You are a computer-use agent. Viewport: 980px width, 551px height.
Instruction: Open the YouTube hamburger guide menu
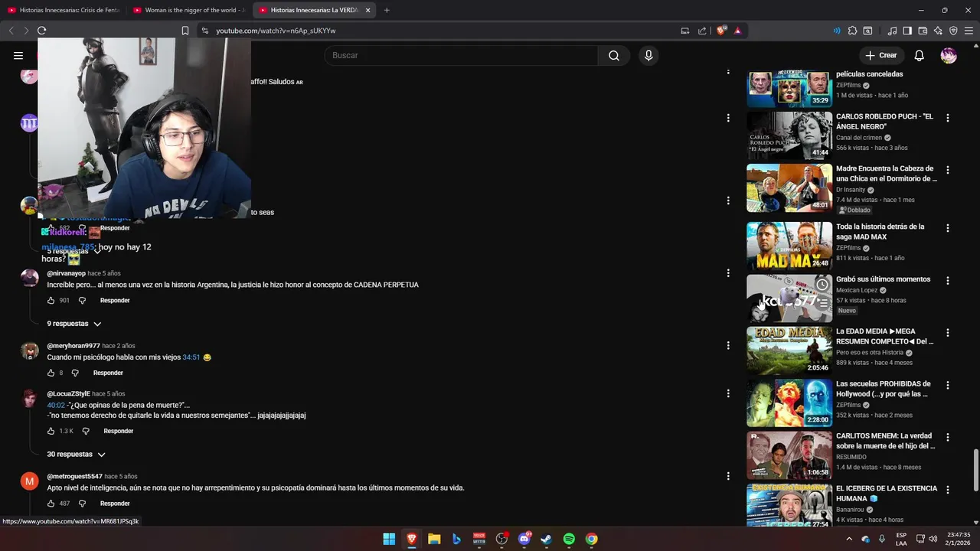click(x=18, y=55)
